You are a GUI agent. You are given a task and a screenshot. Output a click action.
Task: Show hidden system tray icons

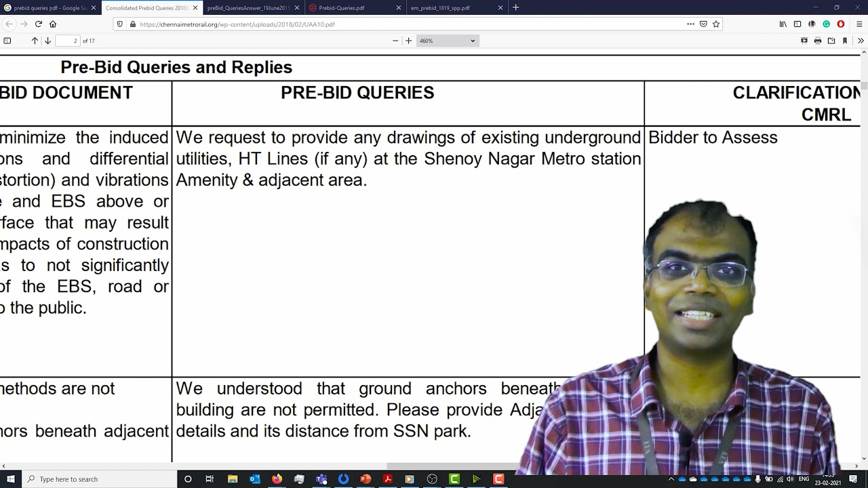[x=671, y=479]
